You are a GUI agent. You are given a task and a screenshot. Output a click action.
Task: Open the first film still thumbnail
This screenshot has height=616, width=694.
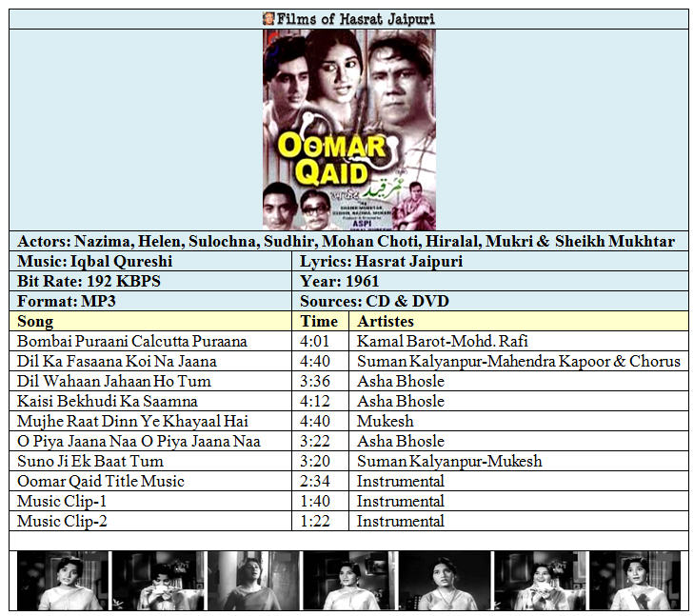point(63,580)
